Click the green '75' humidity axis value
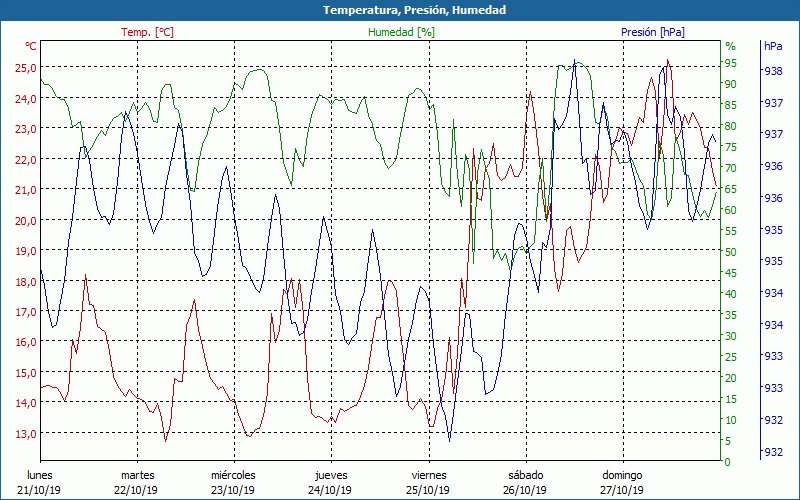The height and width of the screenshot is (500, 800). point(731,147)
